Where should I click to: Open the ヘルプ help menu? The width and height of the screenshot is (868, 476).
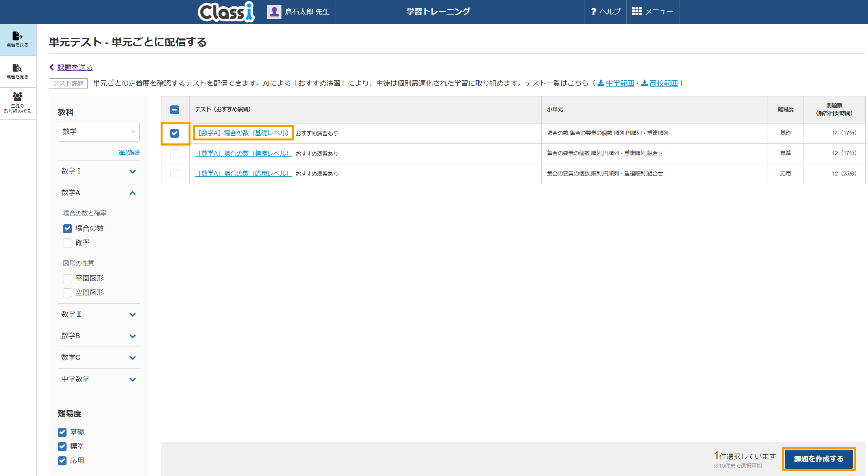(x=605, y=12)
